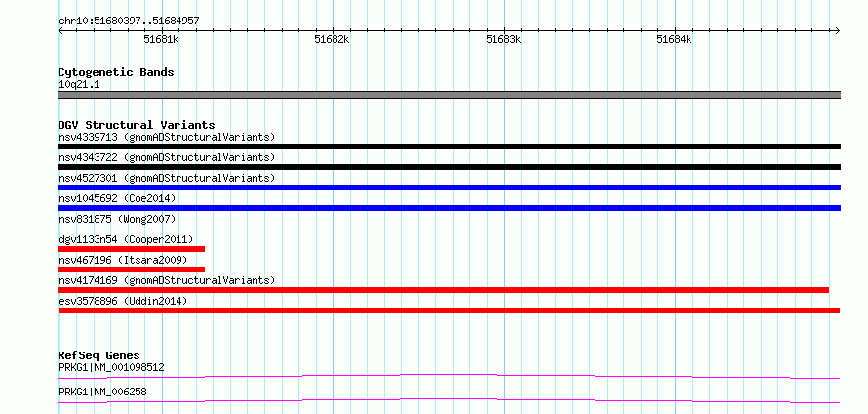Screen dimensions: 868x414
Task: Click the magenta line for PRKG1|NM_001098512
Action: coord(449,377)
